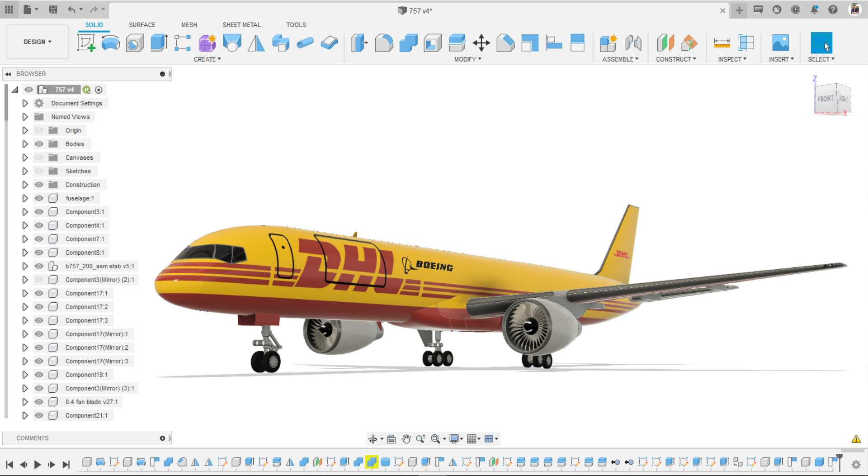
Task: Open the CREATE dropdown menu
Action: [x=208, y=59]
